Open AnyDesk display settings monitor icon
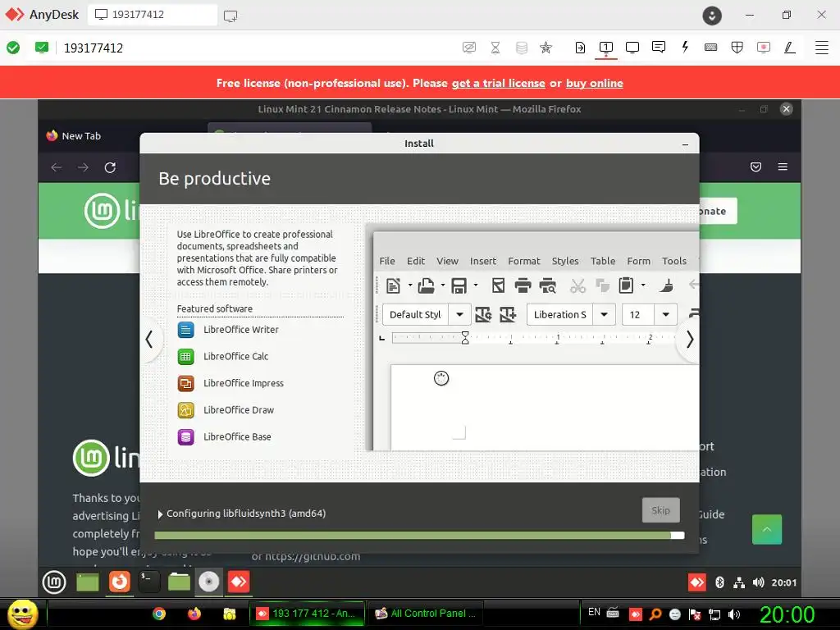Viewport: 840px width, 630px height. [632, 48]
